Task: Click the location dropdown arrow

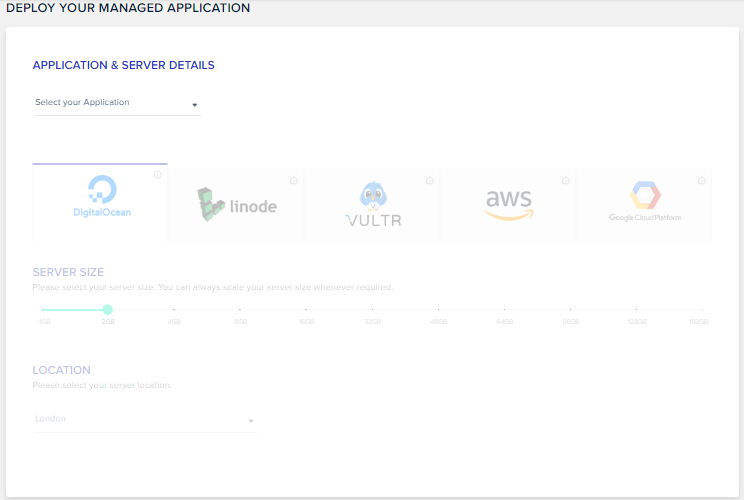Action: coord(251,421)
